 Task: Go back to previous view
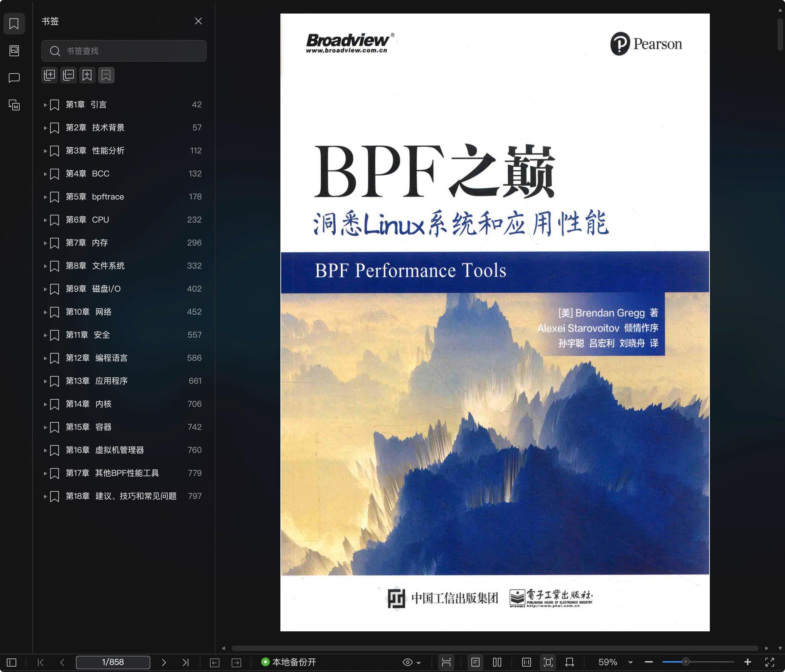coord(214,663)
